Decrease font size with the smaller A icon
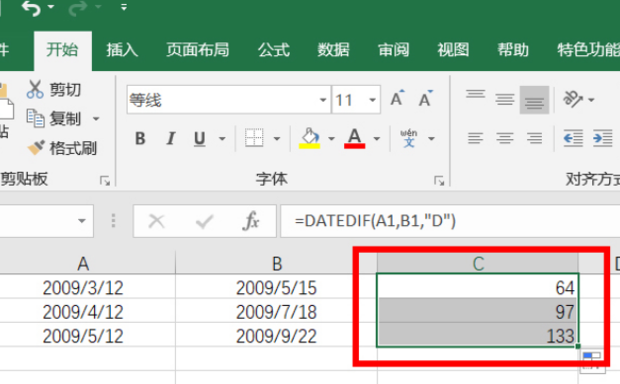 pos(426,99)
